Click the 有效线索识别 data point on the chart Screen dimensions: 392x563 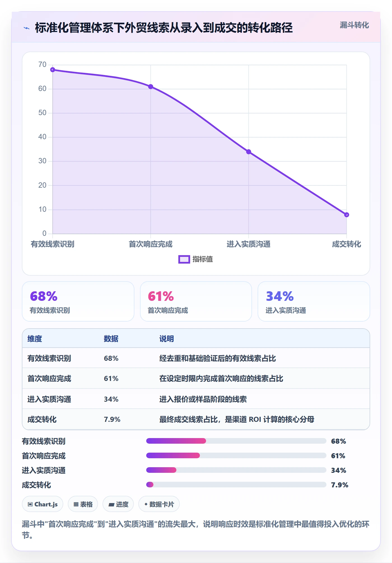coord(53,70)
